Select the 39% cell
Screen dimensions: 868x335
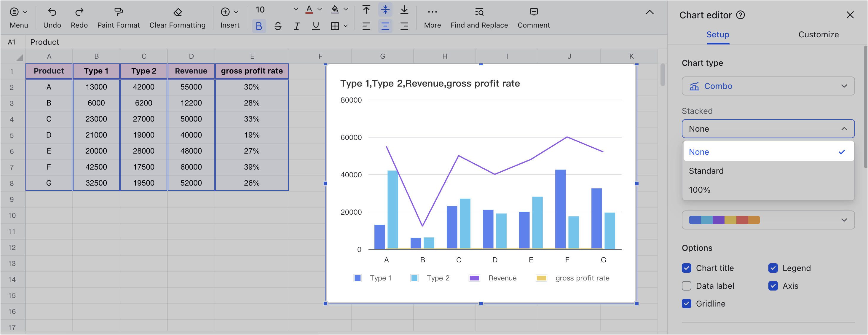[252, 167]
